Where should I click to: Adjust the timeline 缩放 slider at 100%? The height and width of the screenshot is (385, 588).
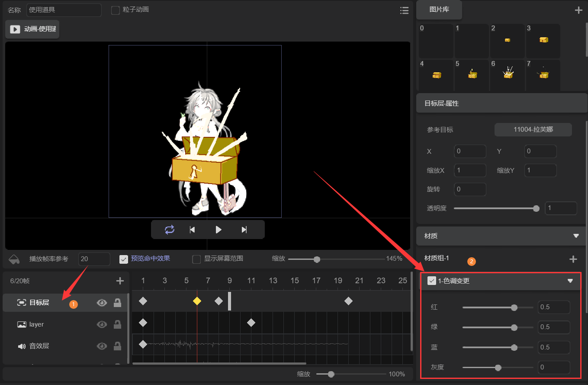click(x=351, y=374)
